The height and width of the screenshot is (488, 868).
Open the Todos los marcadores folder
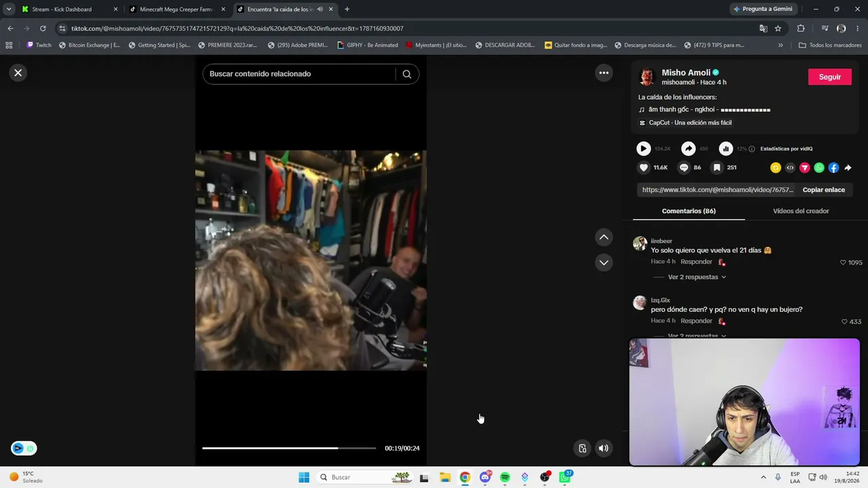[830, 45]
